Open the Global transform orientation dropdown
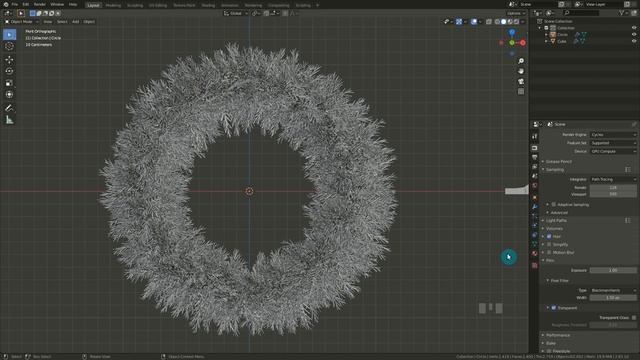The width and height of the screenshot is (640, 360). 236,13
